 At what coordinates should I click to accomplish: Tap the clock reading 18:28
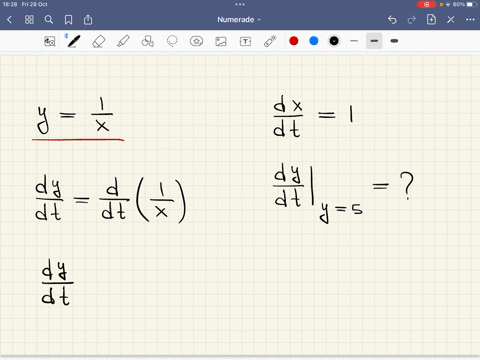[10, 4]
